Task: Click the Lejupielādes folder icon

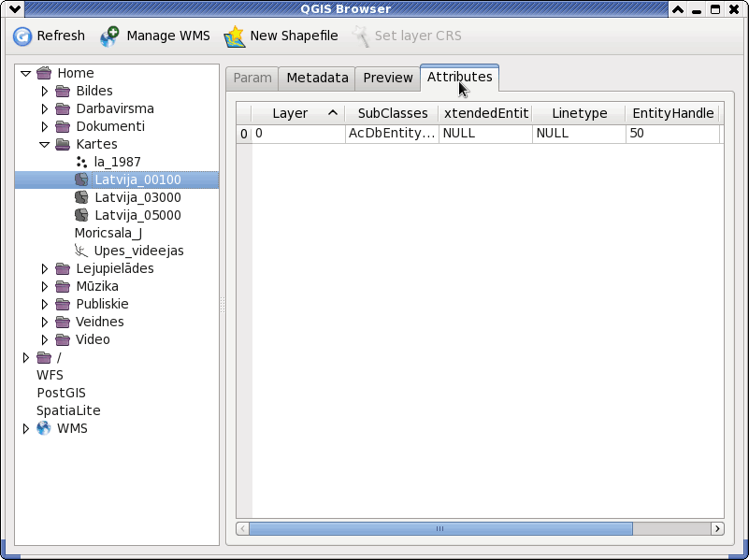Action: (x=63, y=268)
